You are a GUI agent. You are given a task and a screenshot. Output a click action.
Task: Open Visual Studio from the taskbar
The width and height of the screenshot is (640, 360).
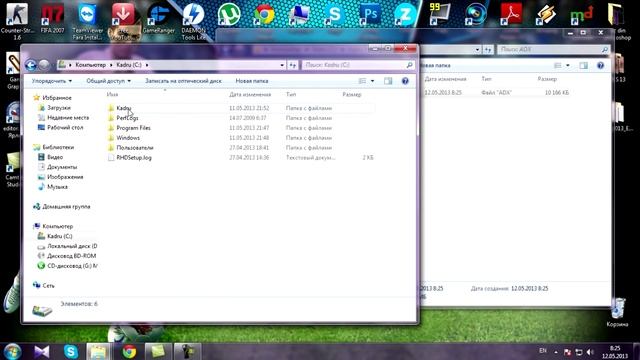(42, 351)
